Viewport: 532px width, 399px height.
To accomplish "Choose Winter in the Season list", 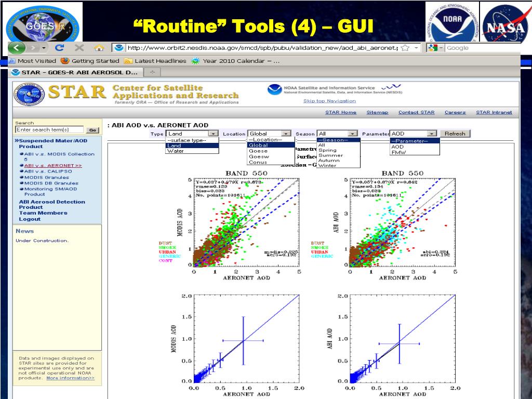I will (x=338, y=165).
